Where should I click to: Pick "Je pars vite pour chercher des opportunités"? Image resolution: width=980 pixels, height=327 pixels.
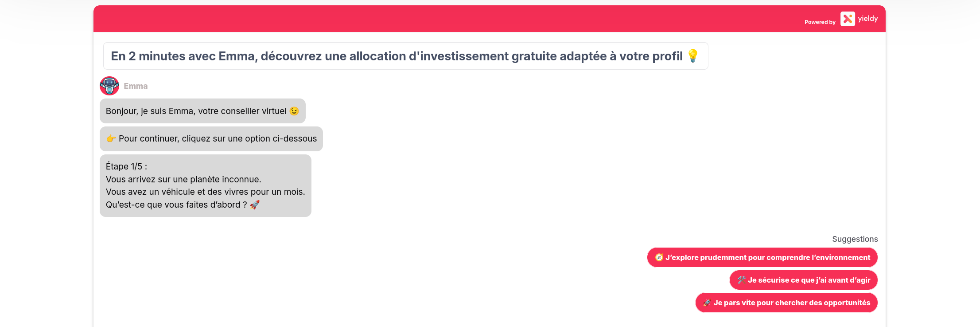pyautogui.click(x=786, y=303)
